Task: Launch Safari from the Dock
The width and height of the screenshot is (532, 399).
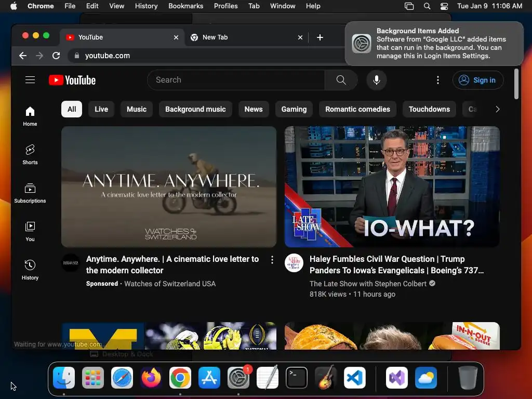Action: [x=122, y=378]
